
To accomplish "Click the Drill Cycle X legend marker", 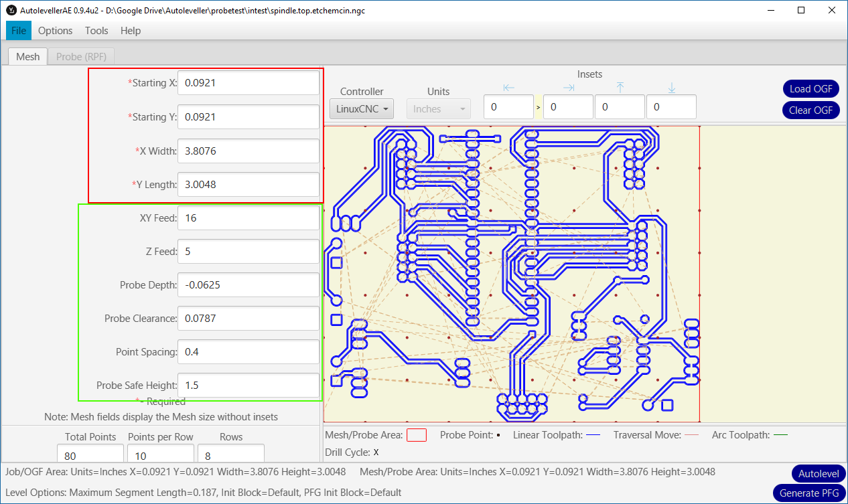I will (x=376, y=452).
